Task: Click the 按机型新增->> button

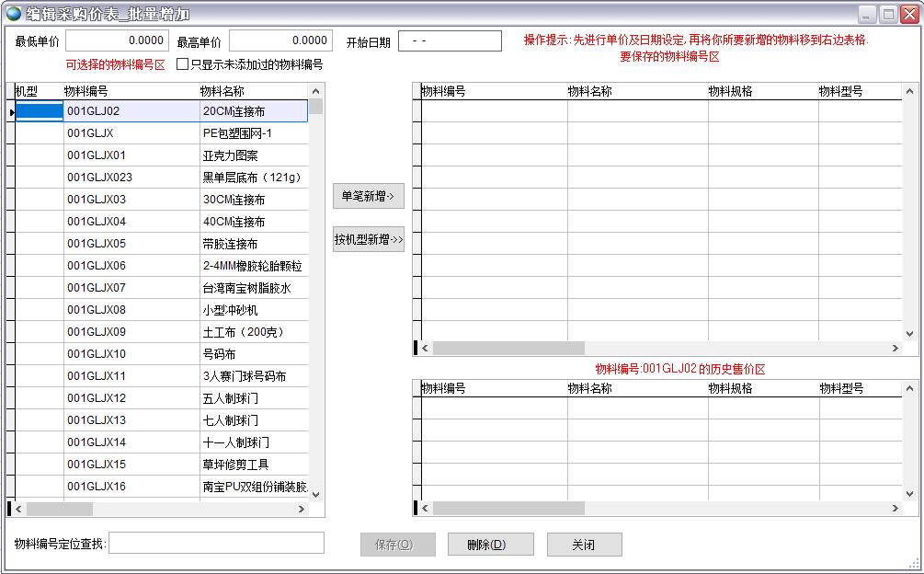Action: pyautogui.click(x=368, y=239)
